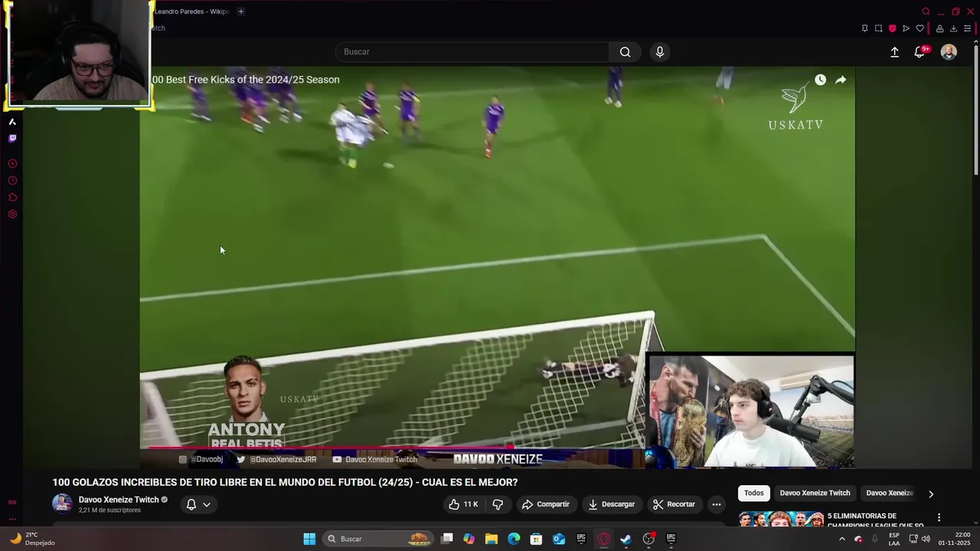Click the Watch later clock on video
This screenshot has height=551, width=980.
click(x=820, y=80)
